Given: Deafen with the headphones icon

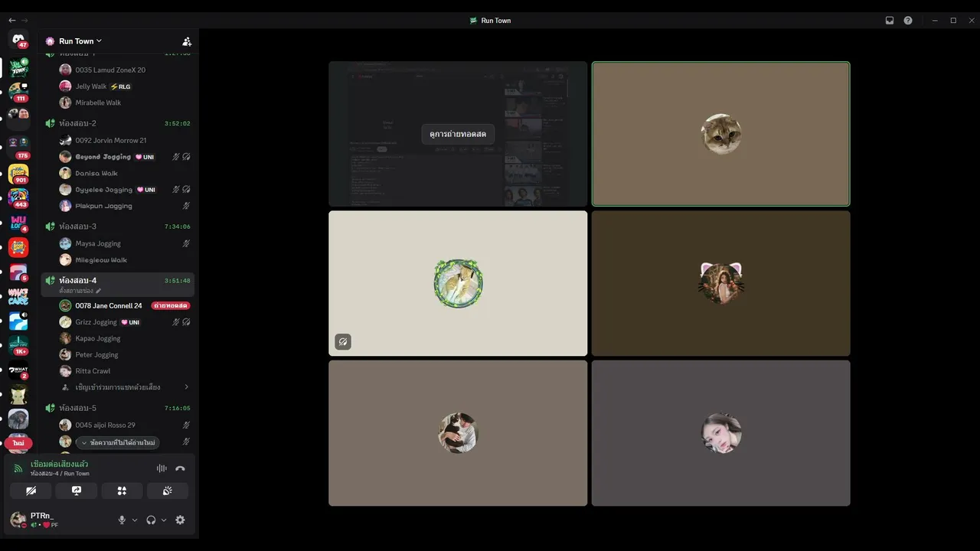Looking at the screenshot, I should tap(151, 520).
